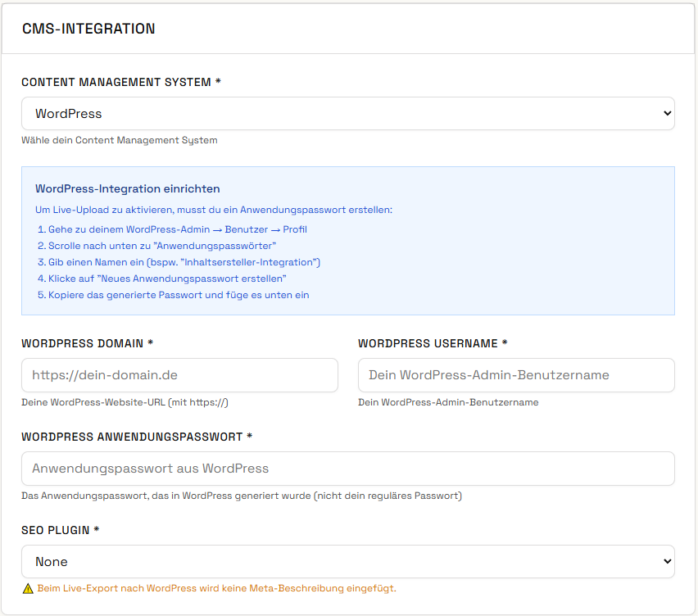Click step 4 'Klicke auf Neues Anwendungspasswort' text
The height and width of the screenshot is (616, 698).
tap(167, 279)
